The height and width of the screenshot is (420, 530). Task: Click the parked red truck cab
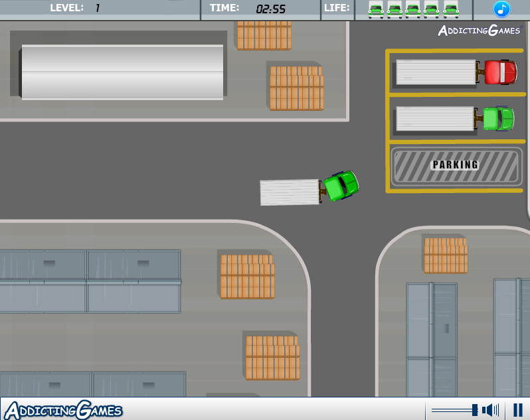click(500, 72)
